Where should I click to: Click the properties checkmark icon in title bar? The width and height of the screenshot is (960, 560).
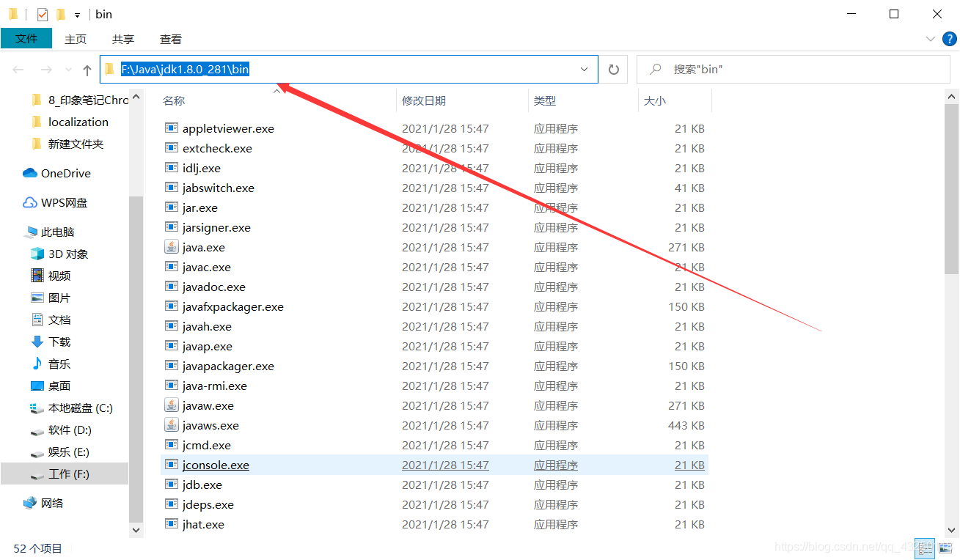[x=43, y=14]
